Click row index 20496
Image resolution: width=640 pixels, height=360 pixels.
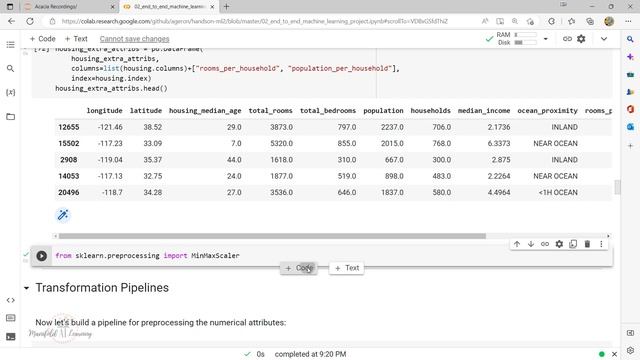click(69, 193)
